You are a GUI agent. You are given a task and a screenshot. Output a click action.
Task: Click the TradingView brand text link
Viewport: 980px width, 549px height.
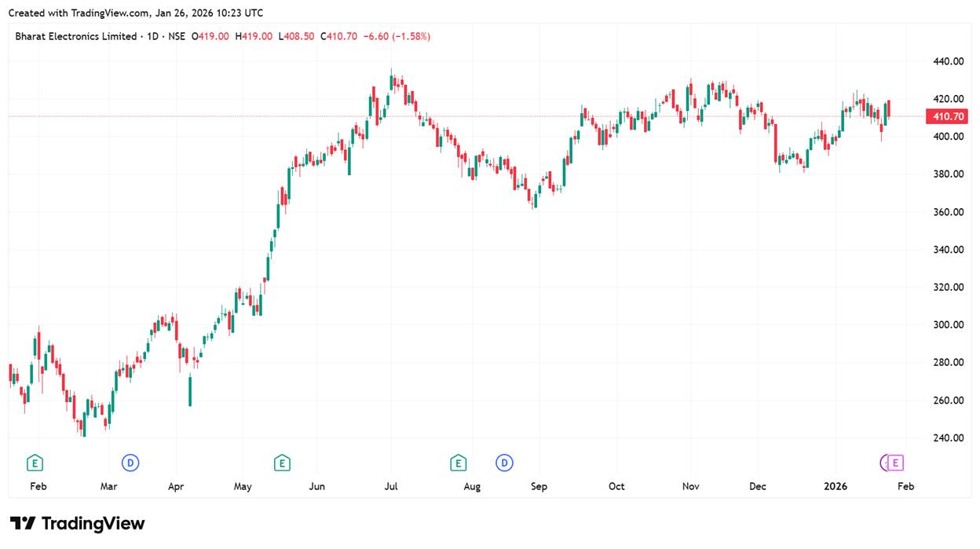(x=93, y=524)
